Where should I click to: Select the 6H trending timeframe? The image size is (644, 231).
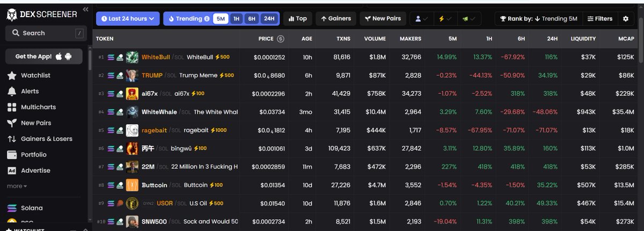tap(251, 19)
